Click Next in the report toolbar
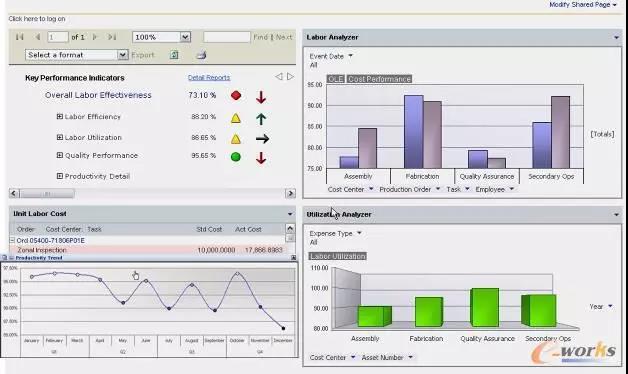The width and height of the screenshot is (628, 374). pos(284,37)
